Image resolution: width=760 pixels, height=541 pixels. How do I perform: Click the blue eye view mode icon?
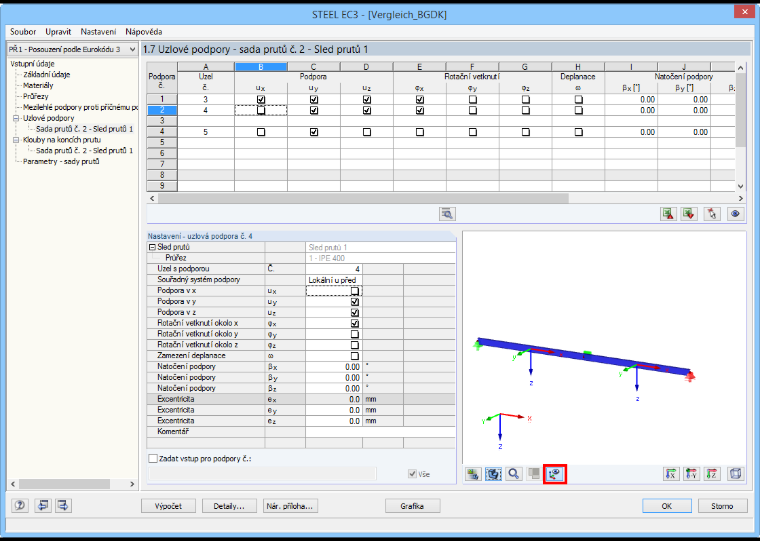click(x=735, y=214)
